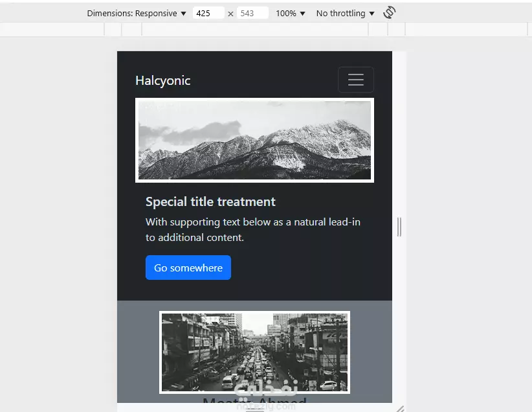Click the supporting text paragraph
532x412 pixels.
253,229
